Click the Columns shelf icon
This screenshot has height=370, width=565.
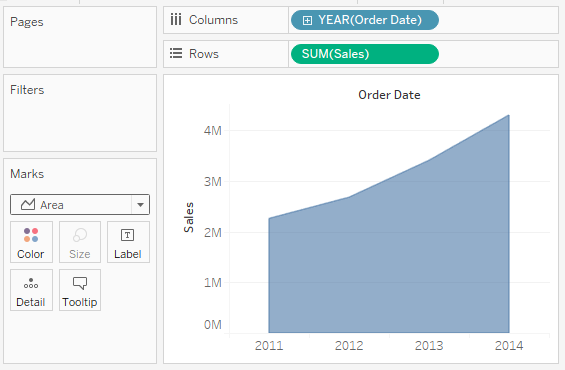[176, 19]
